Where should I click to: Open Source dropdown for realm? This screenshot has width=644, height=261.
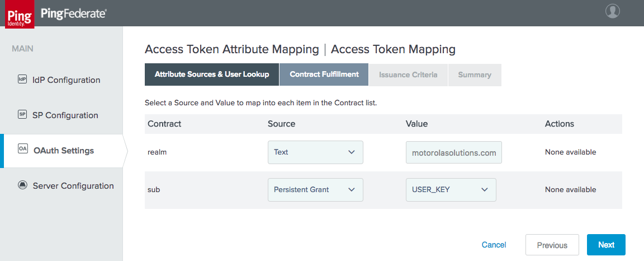[315, 152]
